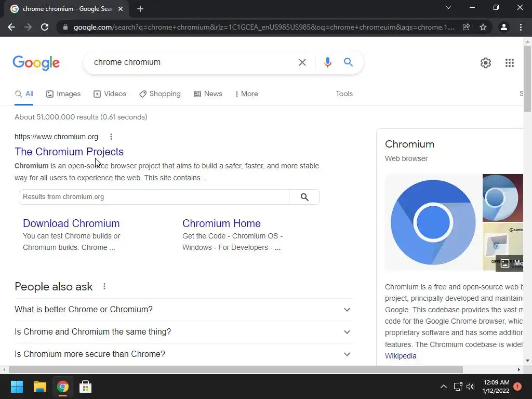Click the More images button
The height and width of the screenshot is (399, 532).
[x=510, y=263]
